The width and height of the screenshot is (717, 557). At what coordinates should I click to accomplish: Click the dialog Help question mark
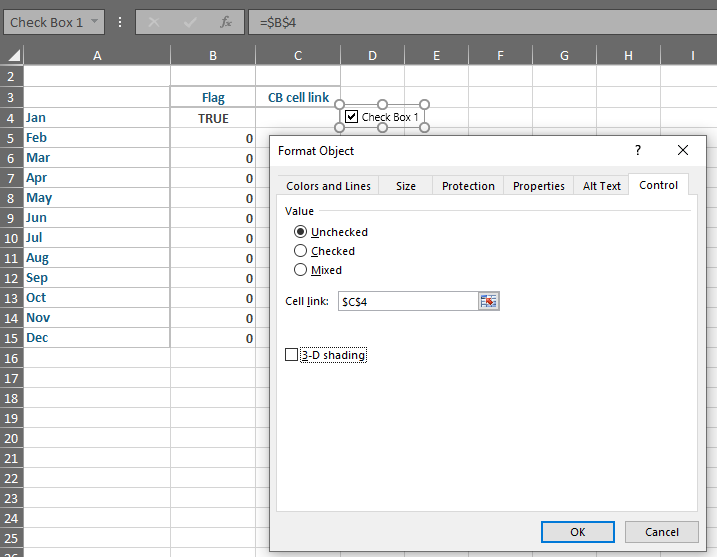coord(638,150)
